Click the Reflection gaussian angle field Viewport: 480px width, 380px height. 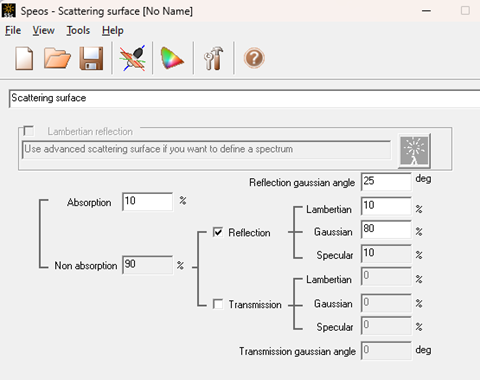click(x=386, y=181)
